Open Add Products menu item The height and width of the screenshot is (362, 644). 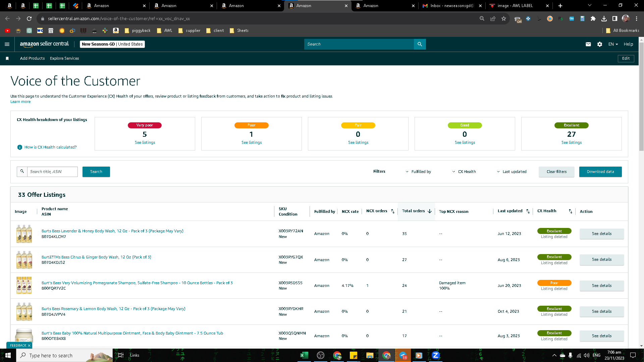[32, 58]
